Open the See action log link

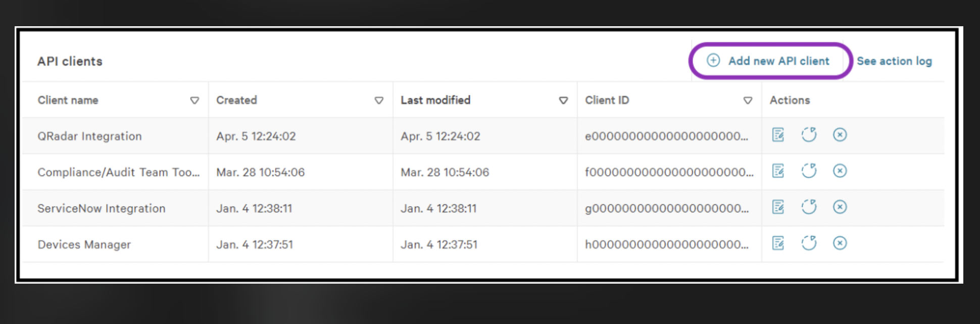(x=894, y=61)
